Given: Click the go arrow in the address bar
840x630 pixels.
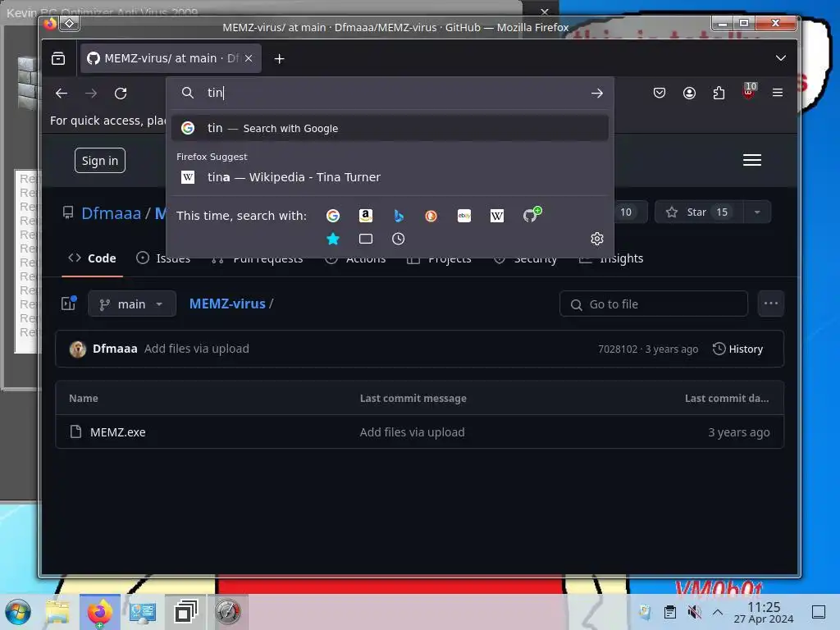Looking at the screenshot, I should [x=597, y=94].
